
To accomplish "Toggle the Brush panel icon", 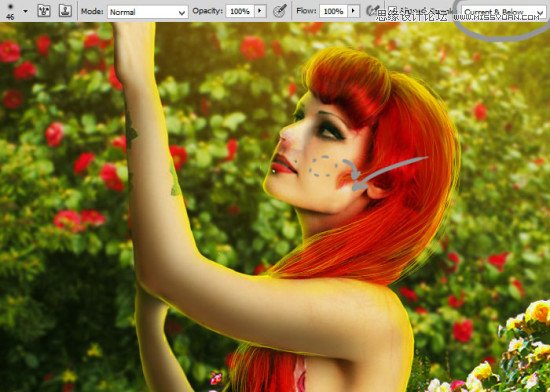I will (x=44, y=11).
